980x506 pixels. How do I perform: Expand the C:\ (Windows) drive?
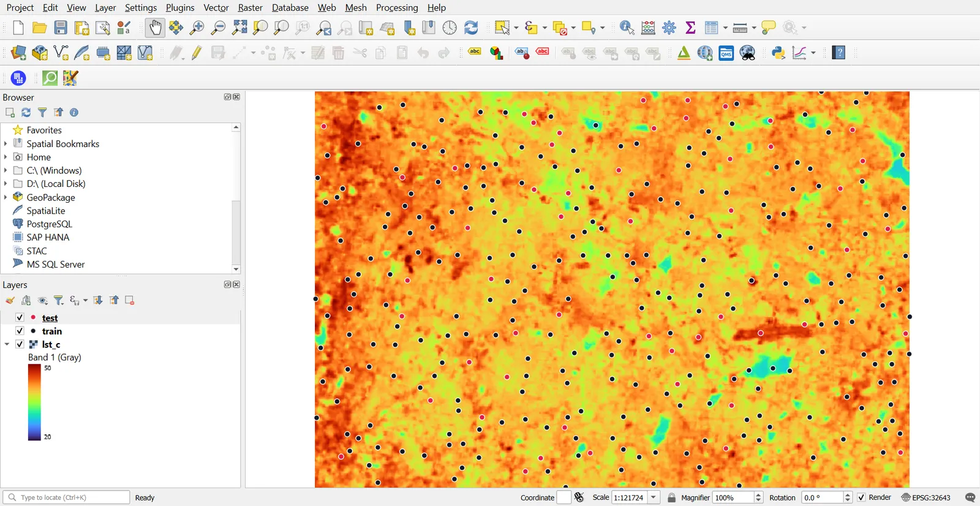click(x=6, y=170)
